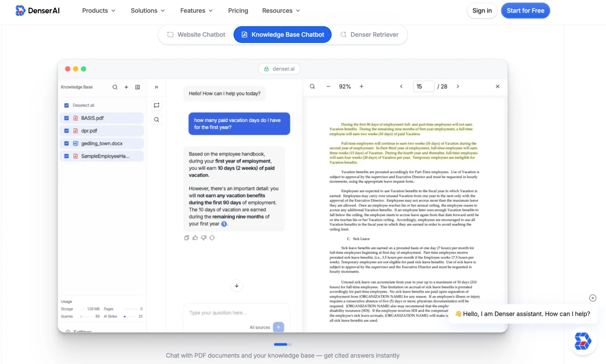
Task: Start a new chat with the chat icon
Action: [x=156, y=105]
